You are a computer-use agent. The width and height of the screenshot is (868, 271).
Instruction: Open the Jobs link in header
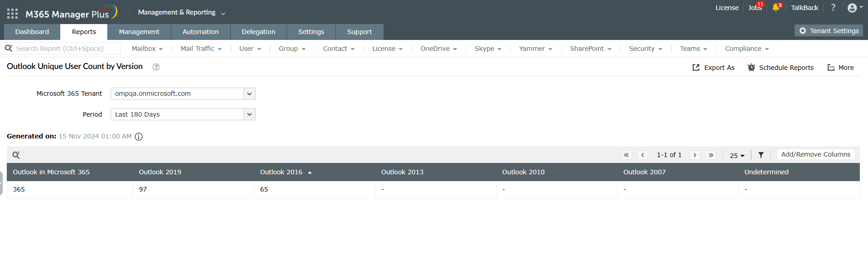pyautogui.click(x=755, y=8)
